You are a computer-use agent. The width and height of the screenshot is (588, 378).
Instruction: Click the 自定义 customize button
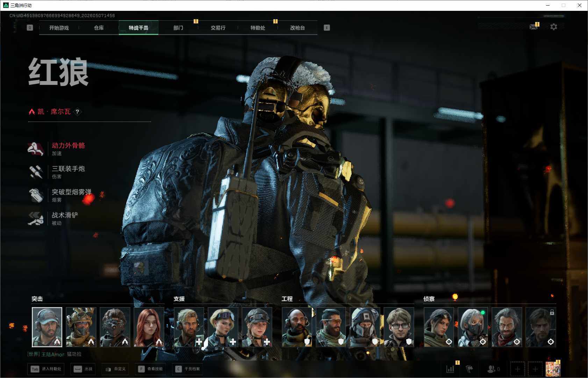pyautogui.click(x=115, y=369)
